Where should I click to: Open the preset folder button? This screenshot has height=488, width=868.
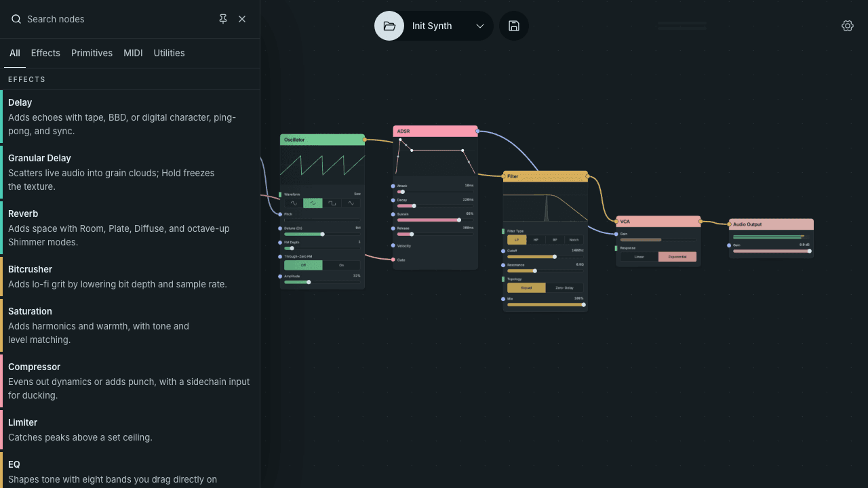point(389,26)
